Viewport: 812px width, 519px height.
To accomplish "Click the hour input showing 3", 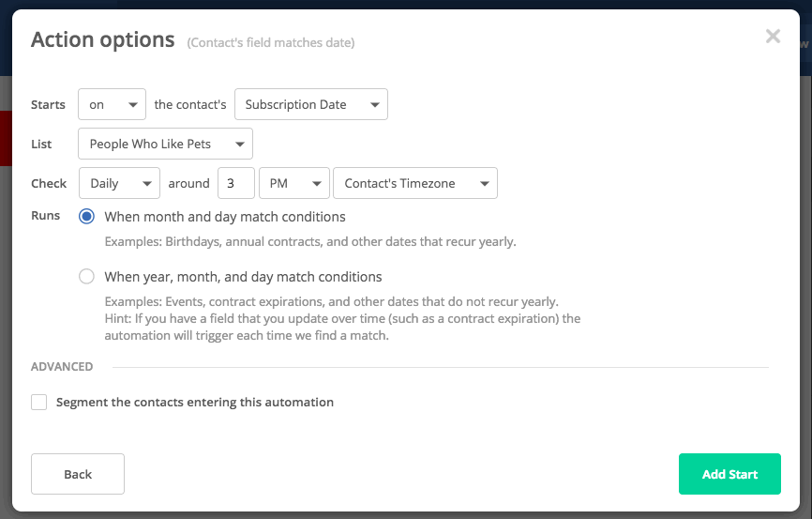I will [235, 183].
